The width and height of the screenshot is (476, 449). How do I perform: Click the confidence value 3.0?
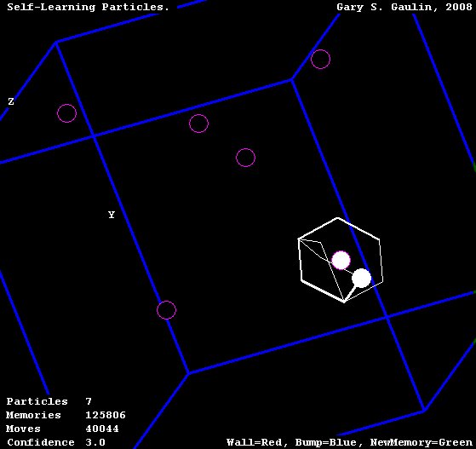(95, 442)
